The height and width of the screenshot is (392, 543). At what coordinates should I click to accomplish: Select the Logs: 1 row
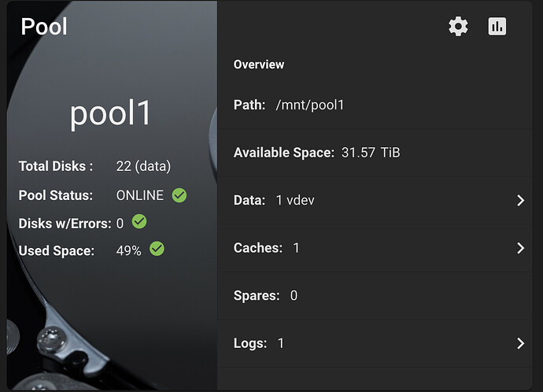click(x=370, y=343)
